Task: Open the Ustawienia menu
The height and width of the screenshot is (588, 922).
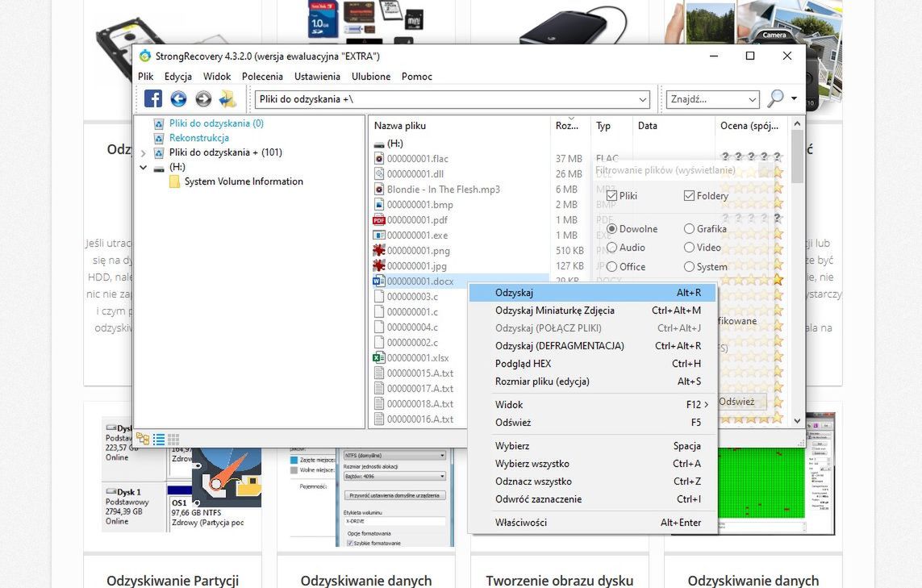Action: pos(318,77)
